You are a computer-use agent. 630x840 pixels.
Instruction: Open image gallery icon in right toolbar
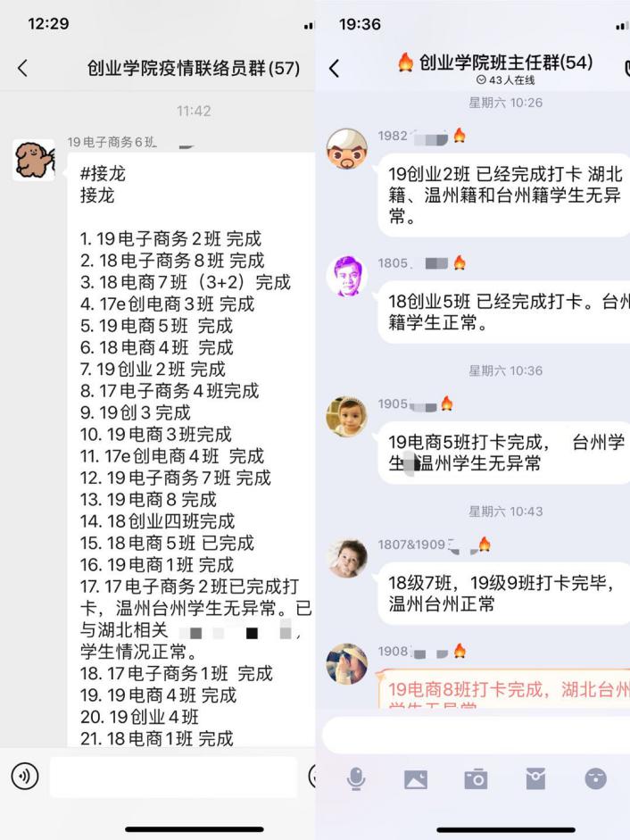point(416,779)
